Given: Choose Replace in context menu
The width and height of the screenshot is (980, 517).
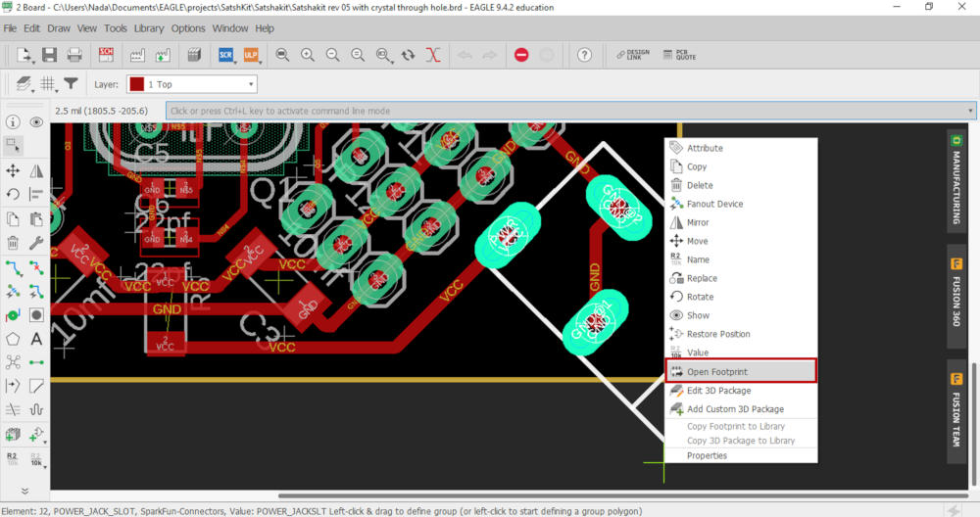Looking at the screenshot, I should pyautogui.click(x=741, y=278).
